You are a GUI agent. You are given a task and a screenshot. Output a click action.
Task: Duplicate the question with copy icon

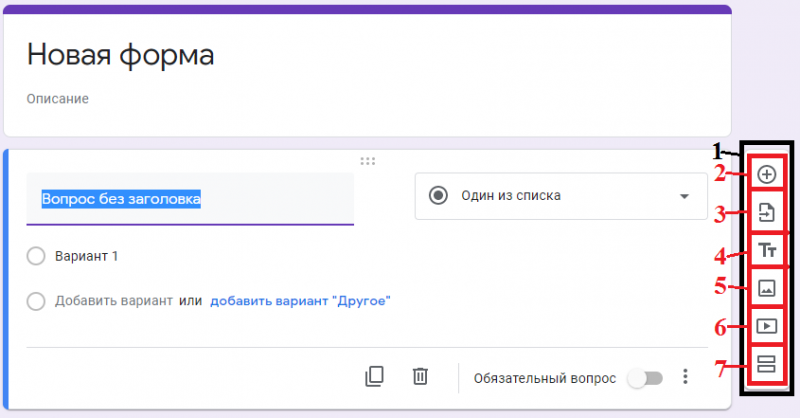click(x=374, y=377)
